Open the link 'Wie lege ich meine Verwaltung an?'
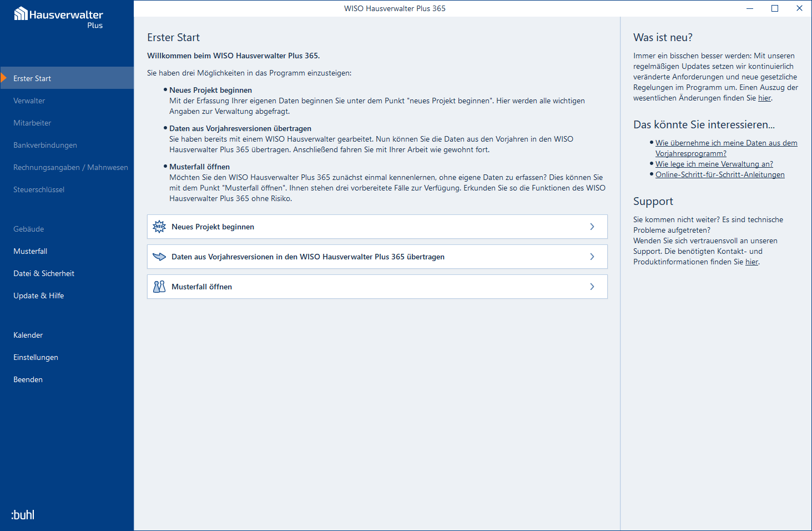 (714, 164)
